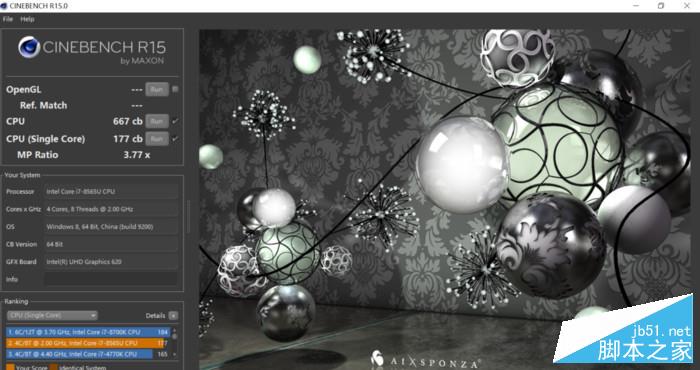Click the OS field value

click(x=111, y=227)
